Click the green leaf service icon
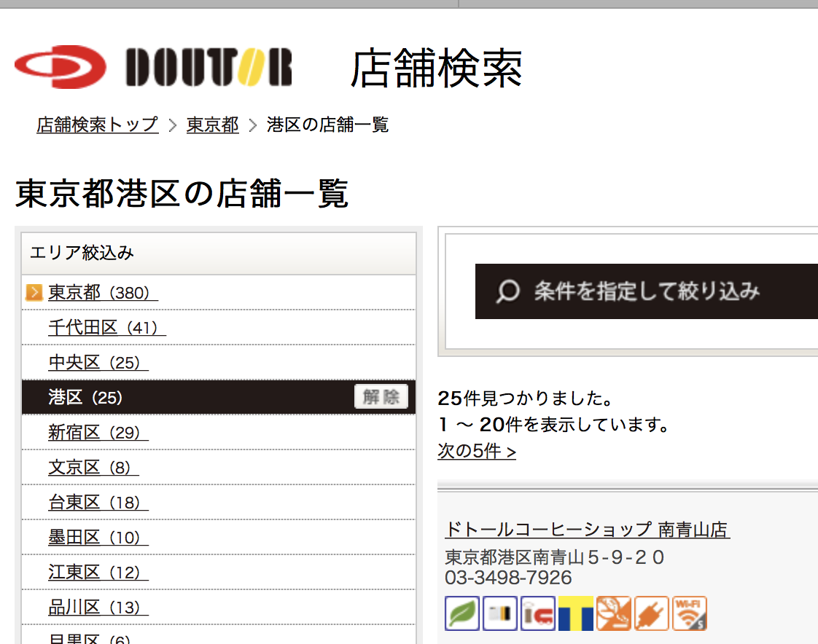This screenshot has width=818, height=644. [462, 613]
